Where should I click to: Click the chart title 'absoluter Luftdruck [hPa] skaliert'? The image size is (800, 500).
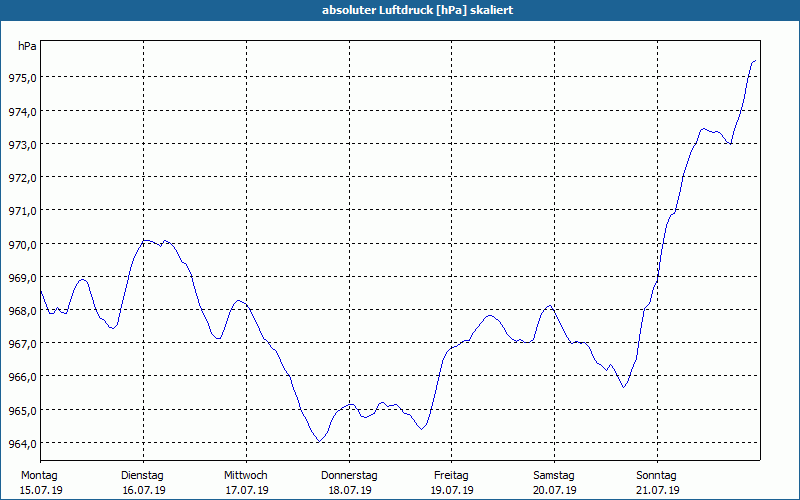pyautogui.click(x=417, y=10)
